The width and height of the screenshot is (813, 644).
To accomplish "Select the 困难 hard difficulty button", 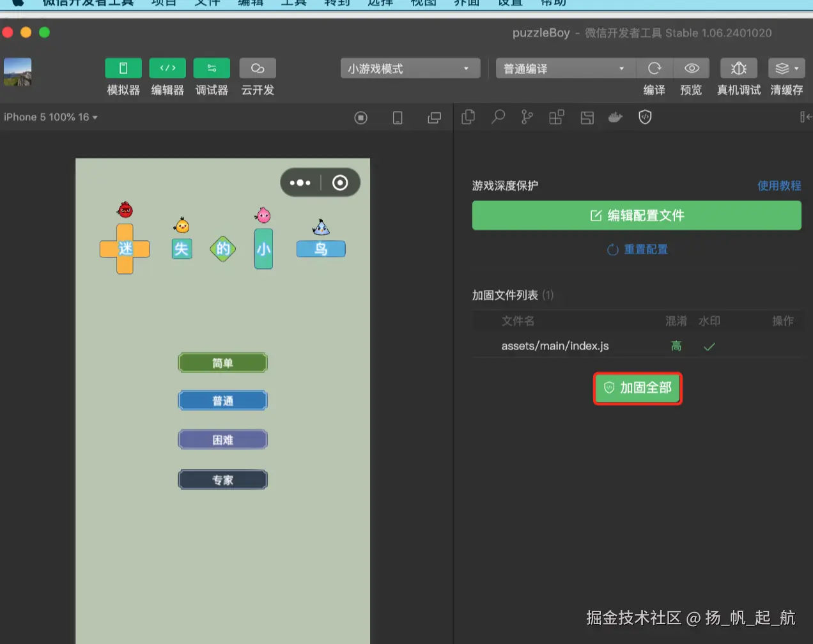I will (222, 440).
